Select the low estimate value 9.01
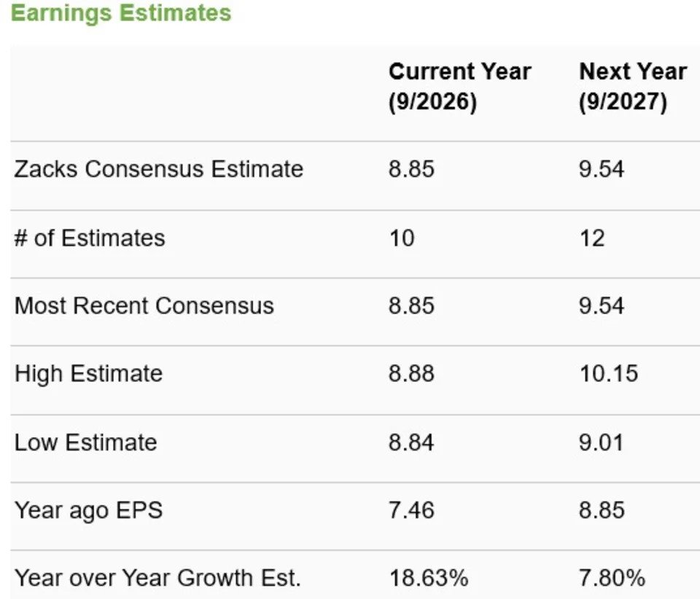 [x=601, y=442]
